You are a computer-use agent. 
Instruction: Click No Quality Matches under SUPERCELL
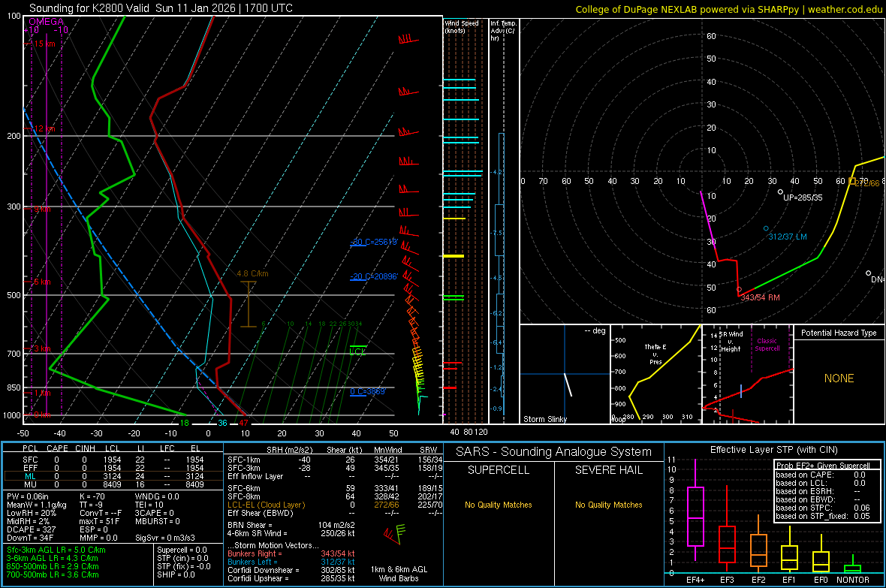pyautogui.click(x=499, y=505)
